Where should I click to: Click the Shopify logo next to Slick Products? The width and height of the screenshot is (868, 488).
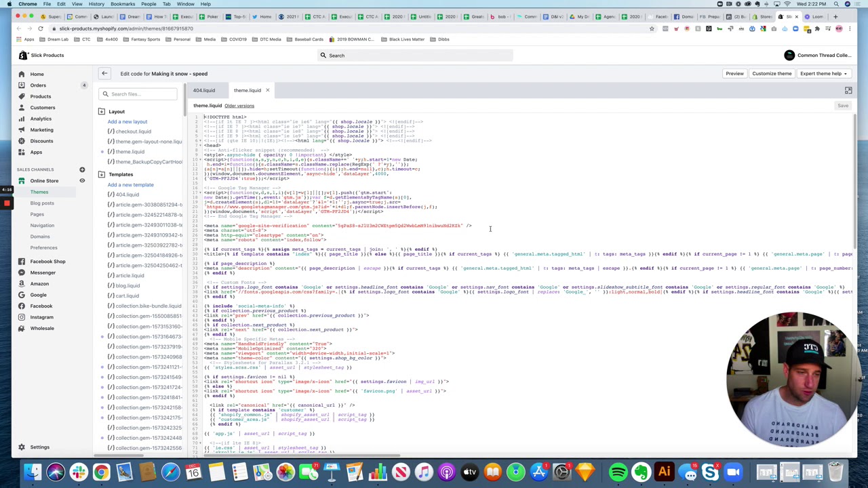[x=23, y=55]
